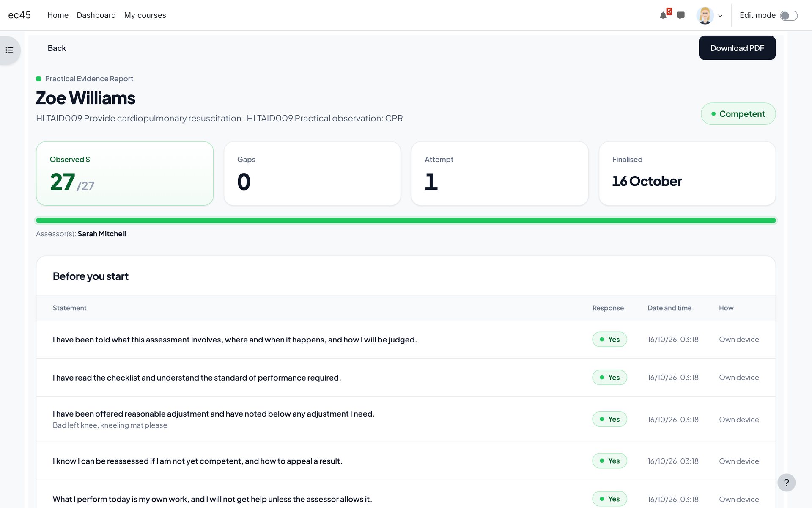The width and height of the screenshot is (812, 508).
Task: Click the Statement column header
Action: (x=70, y=308)
